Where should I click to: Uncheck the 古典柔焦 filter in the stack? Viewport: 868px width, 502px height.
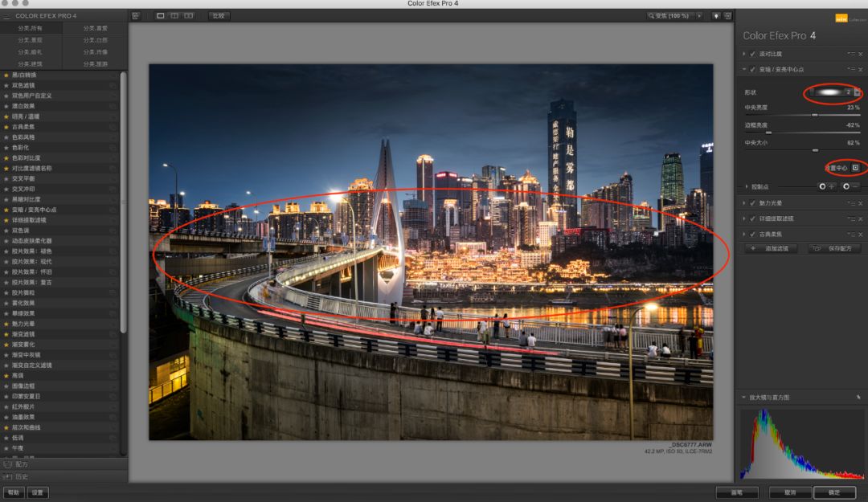(752, 235)
